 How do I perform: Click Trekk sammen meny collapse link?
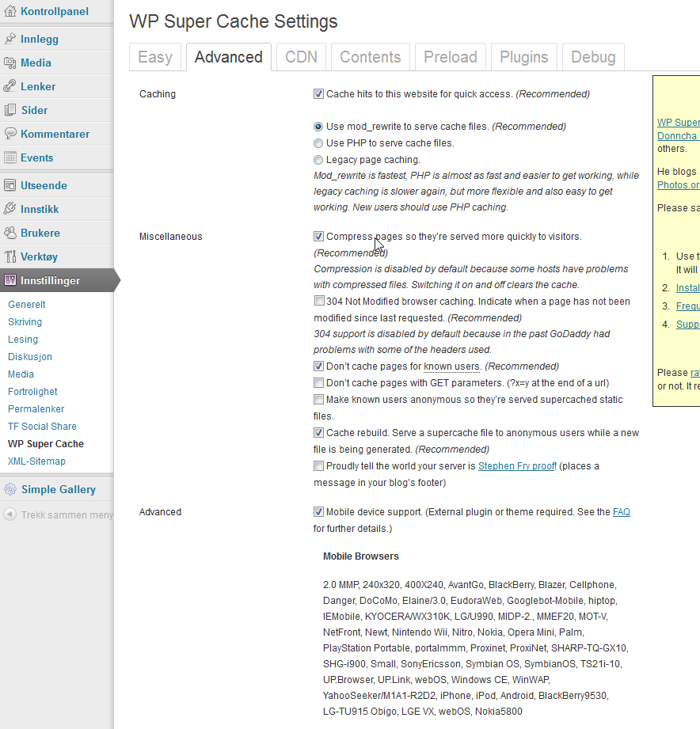point(67,514)
